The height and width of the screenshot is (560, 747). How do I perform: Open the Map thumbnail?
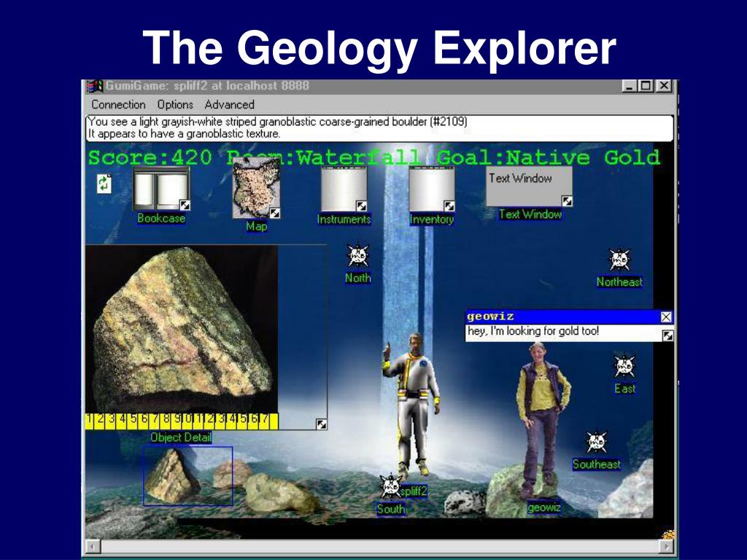point(256,189)
